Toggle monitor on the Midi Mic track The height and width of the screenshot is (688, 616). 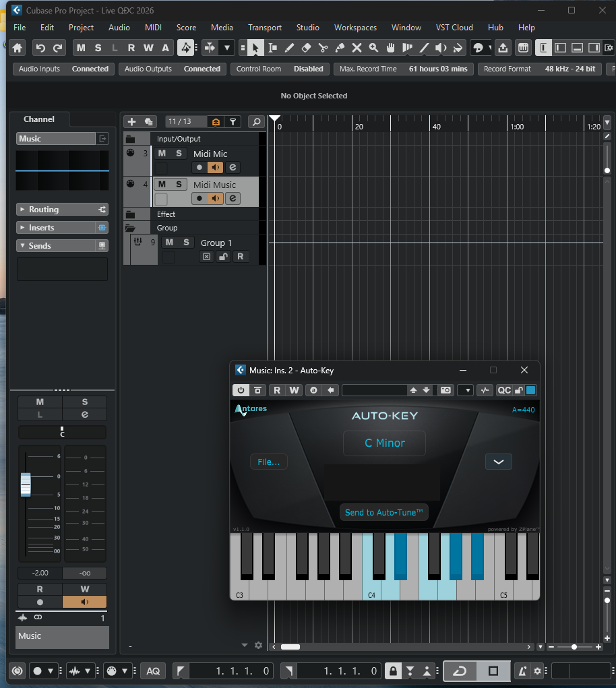[216, 167]
